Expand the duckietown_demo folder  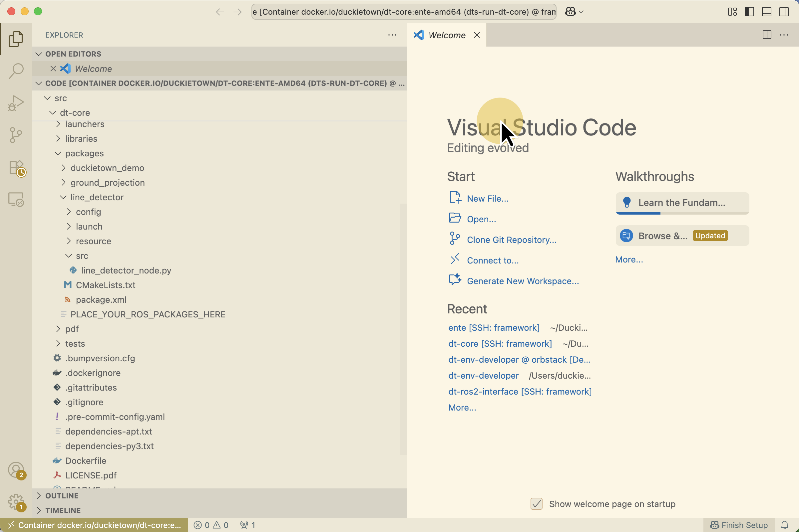(107, 168)
